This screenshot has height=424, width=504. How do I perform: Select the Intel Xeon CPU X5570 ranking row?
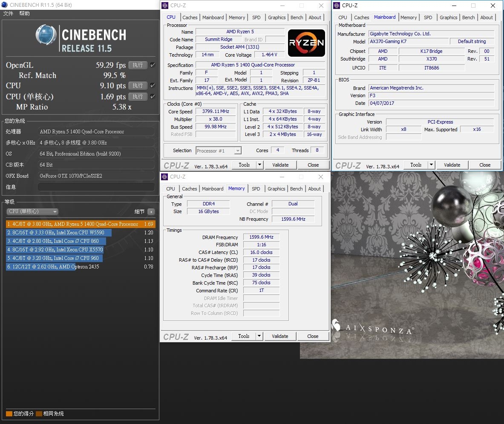tap(81, 250)
